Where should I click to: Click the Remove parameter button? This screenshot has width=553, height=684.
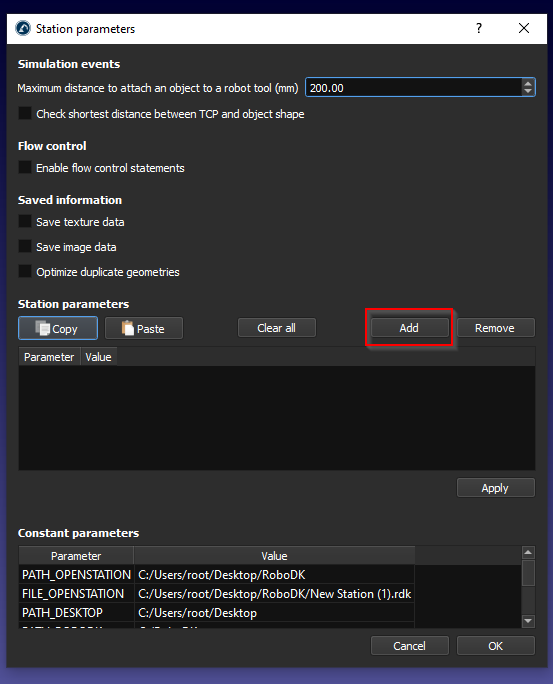pyautogui.click(x=495, y=328)
